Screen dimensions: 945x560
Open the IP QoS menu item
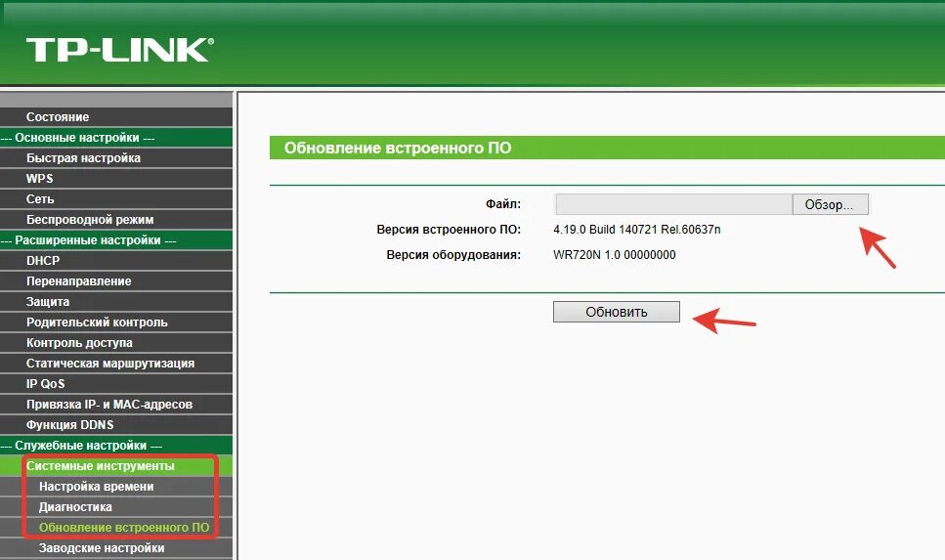(116, 383)
